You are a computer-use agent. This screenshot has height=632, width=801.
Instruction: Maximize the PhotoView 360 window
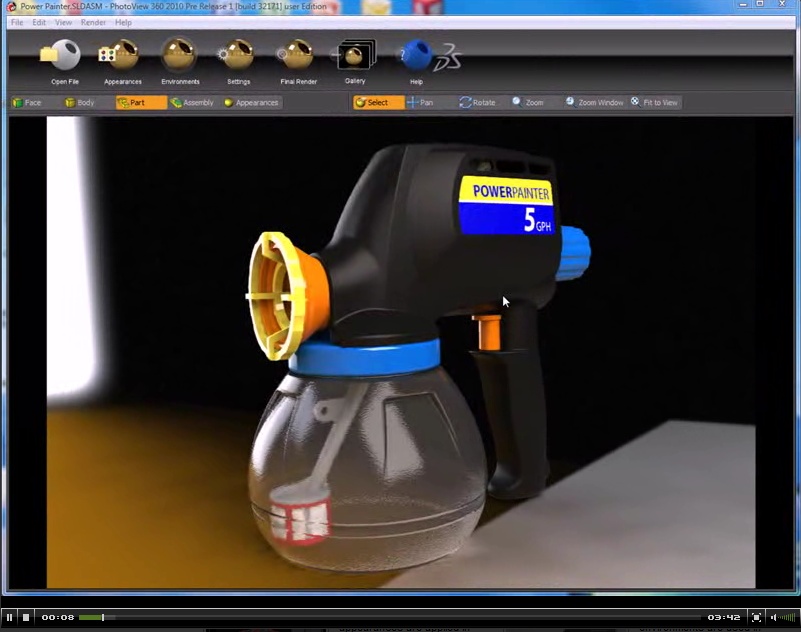coord(760,4)
